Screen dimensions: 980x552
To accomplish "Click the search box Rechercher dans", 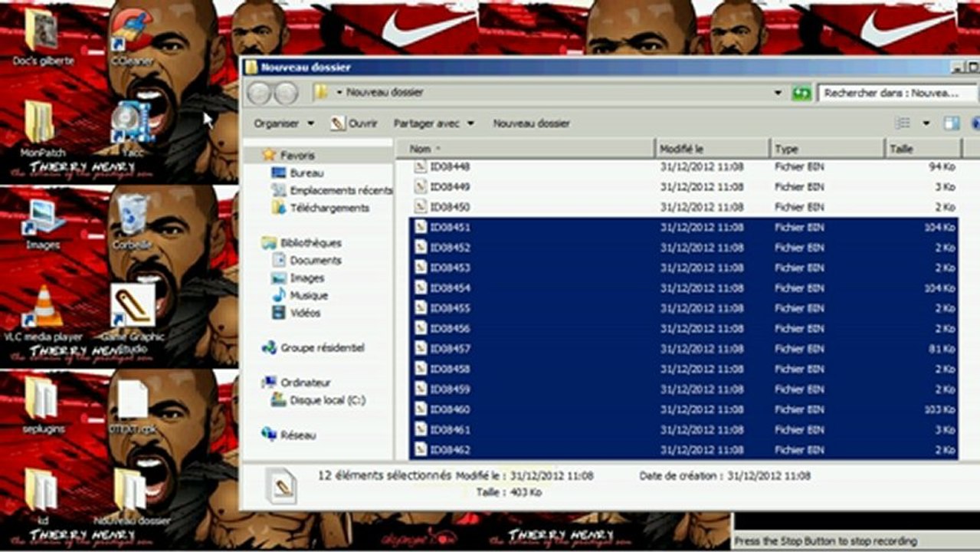I will 896,93.
